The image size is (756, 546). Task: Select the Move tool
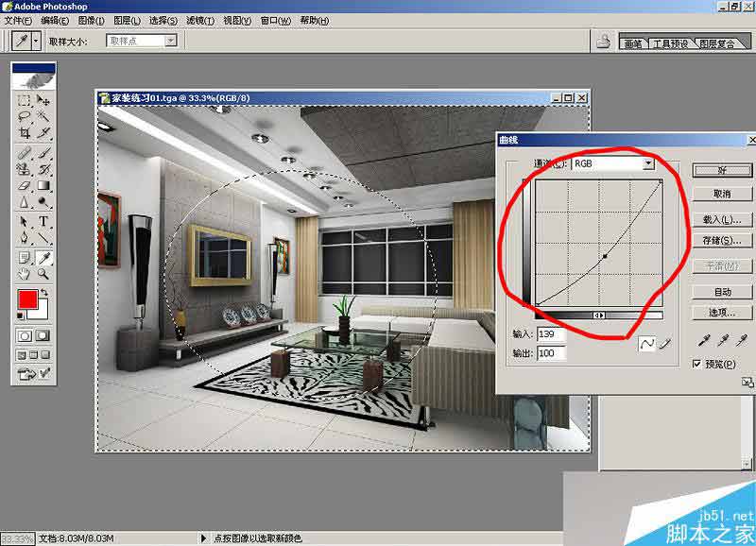[43, 100]
